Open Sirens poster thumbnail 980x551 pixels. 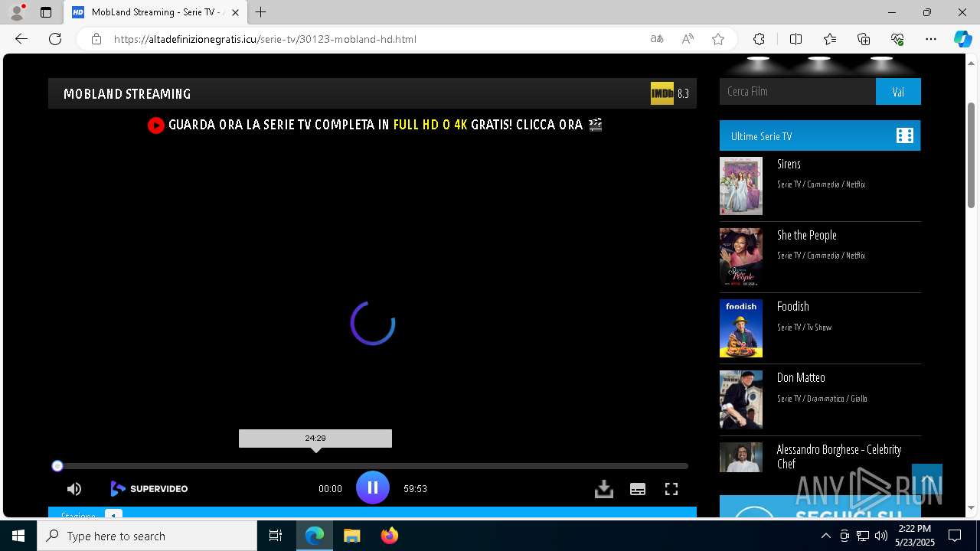point(741,186)
